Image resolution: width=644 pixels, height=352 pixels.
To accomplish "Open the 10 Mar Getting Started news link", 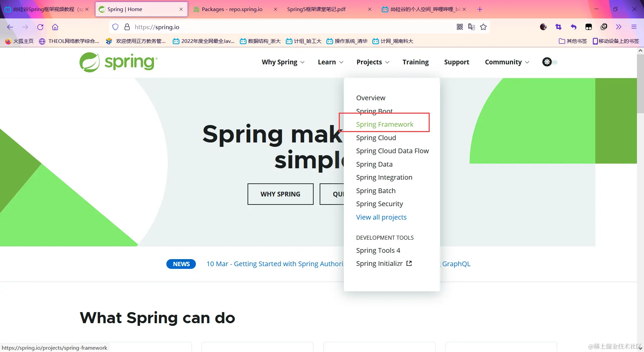I will [x=275, y=264].
